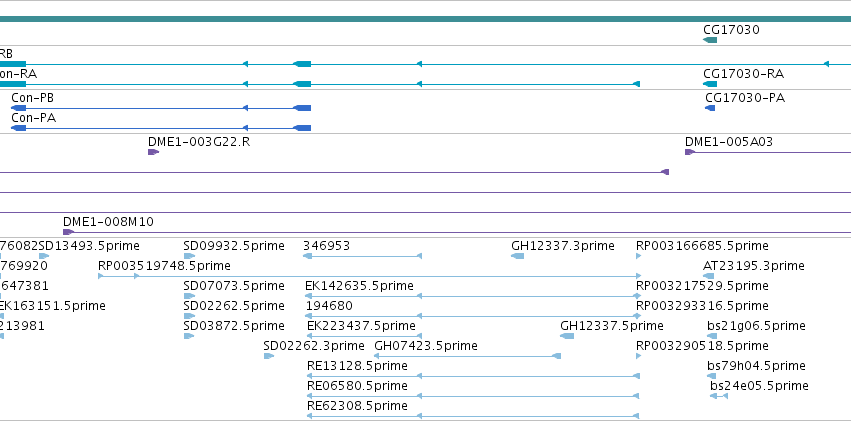The image size is (851, 421).
Task: Click the teal chromosome overview bar
Action: 426,19
